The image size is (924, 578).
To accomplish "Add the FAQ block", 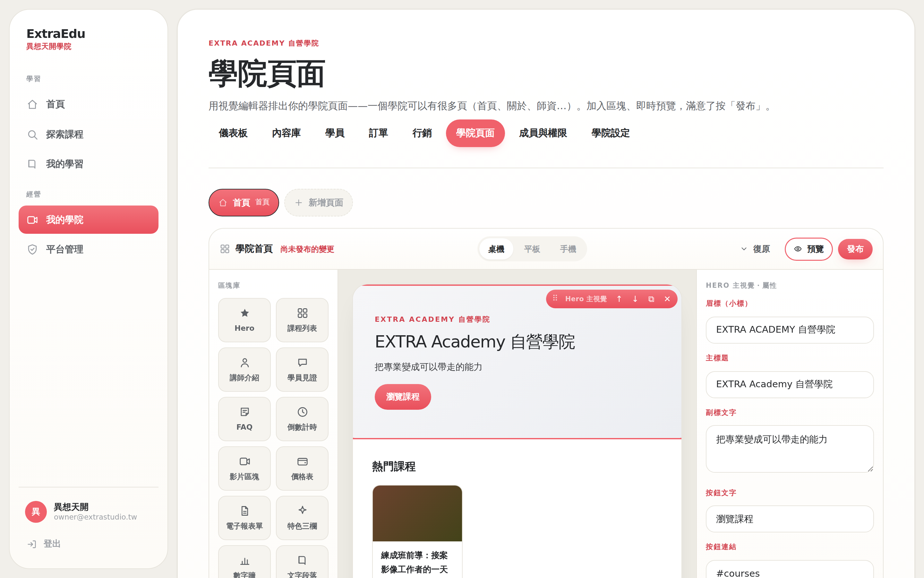I will coord(244,419).
